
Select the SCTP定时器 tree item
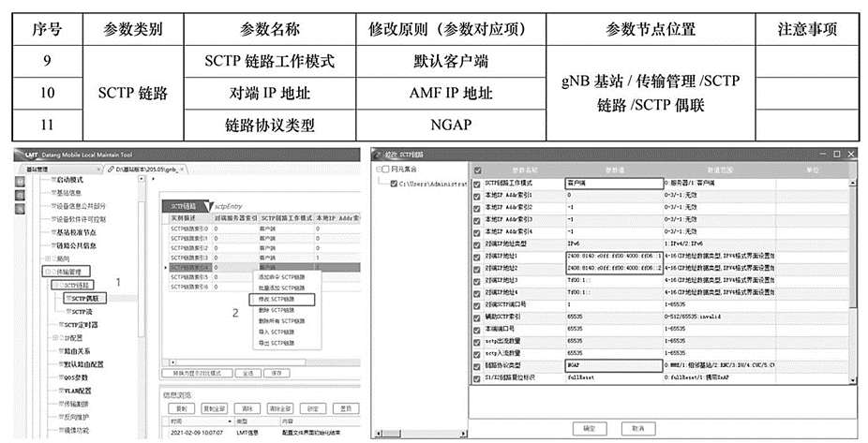[78, 325]
